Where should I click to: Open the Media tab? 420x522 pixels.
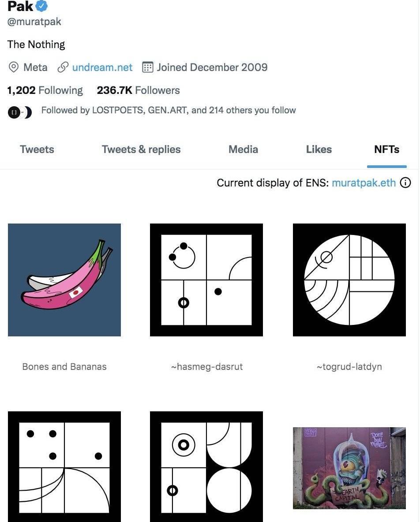tap(243, 149)
